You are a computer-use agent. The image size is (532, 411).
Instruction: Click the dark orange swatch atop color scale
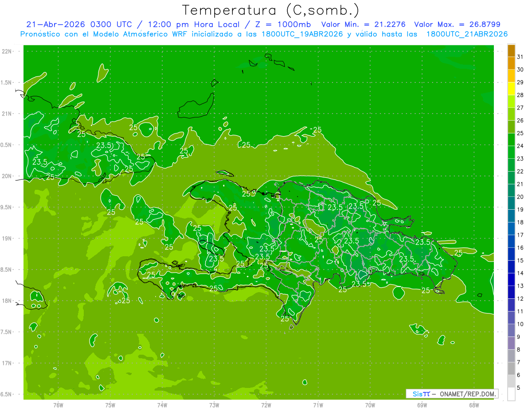pos(511,51)
